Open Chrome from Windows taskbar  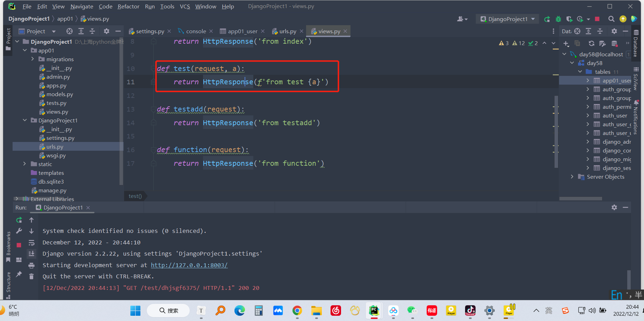tap(297, 310)
